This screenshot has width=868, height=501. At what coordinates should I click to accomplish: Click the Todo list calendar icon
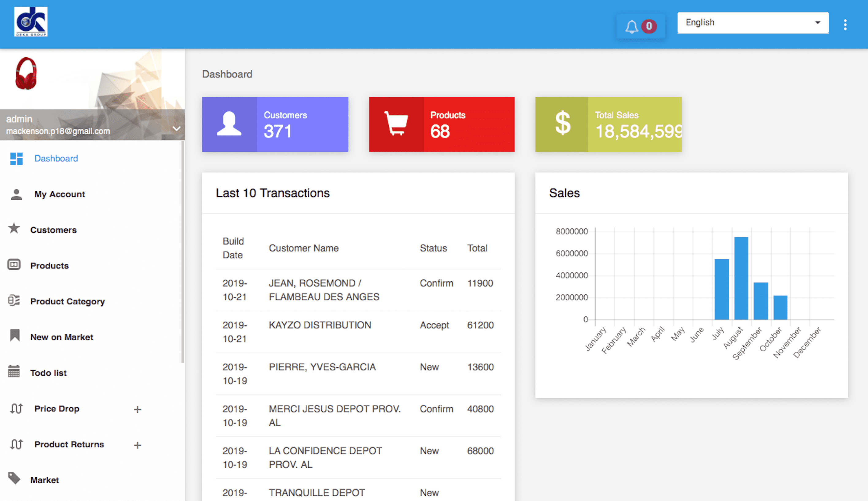(14, 372)
